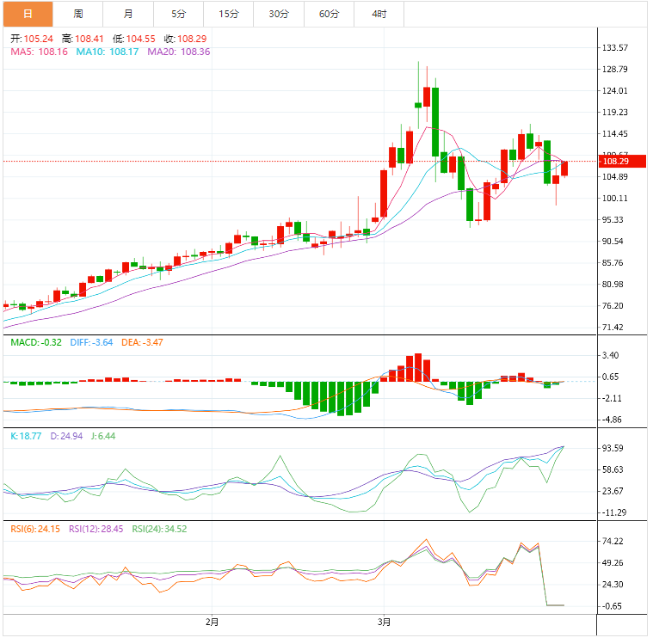The width and height of the screenshot is (653, 644).
Task: Show the 60分 chart tab
Action: click(329, 14)
